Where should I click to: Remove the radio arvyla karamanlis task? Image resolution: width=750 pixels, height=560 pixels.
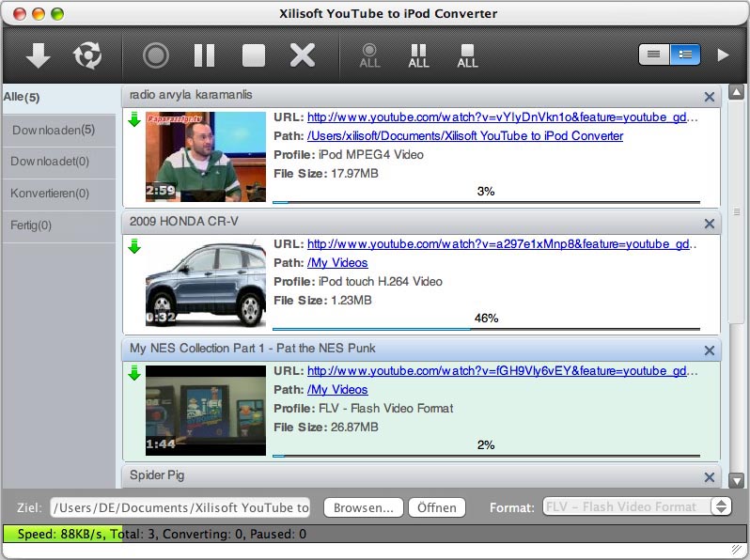710,97
